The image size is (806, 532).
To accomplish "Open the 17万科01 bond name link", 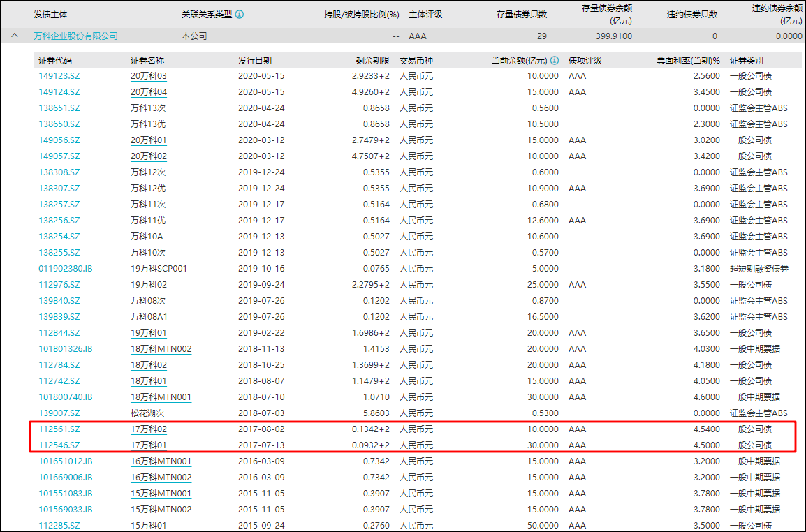I will tap(149, 445).
